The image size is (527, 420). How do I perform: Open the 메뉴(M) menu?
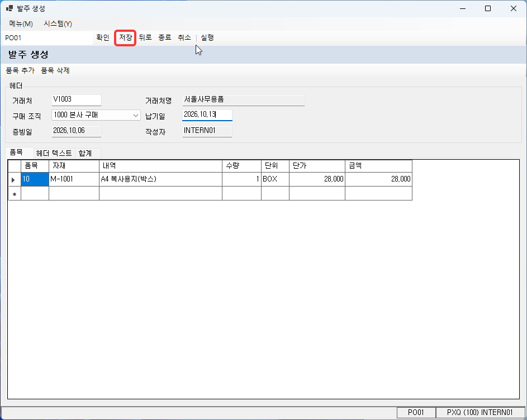point(21,23)
